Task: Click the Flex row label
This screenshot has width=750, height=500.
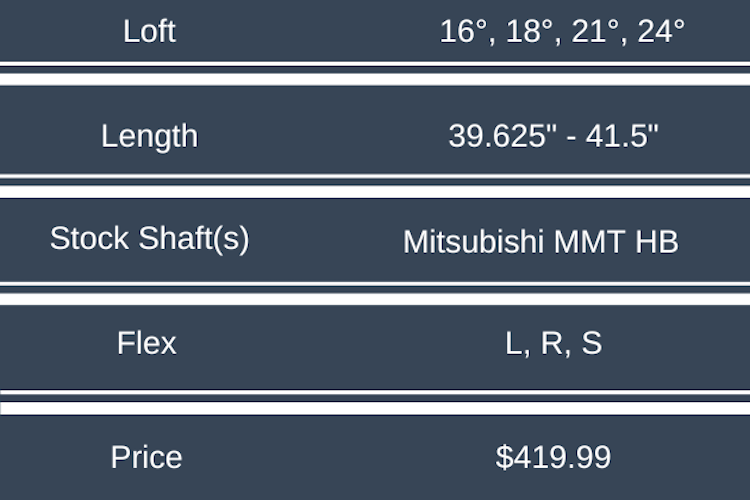Action: pos(147,344)
